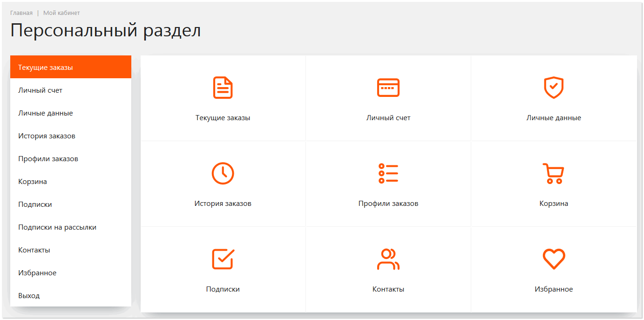Open the Подписки tile label
The height and width of the screenshot is (320, 644).
(x=223, y=289)
